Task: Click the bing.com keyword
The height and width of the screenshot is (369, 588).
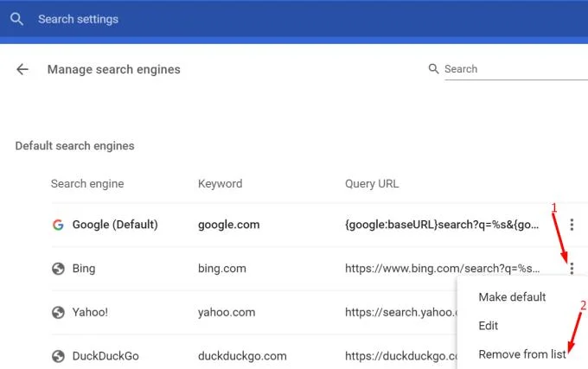Action: pyautogui.click(x=222, y=269)
